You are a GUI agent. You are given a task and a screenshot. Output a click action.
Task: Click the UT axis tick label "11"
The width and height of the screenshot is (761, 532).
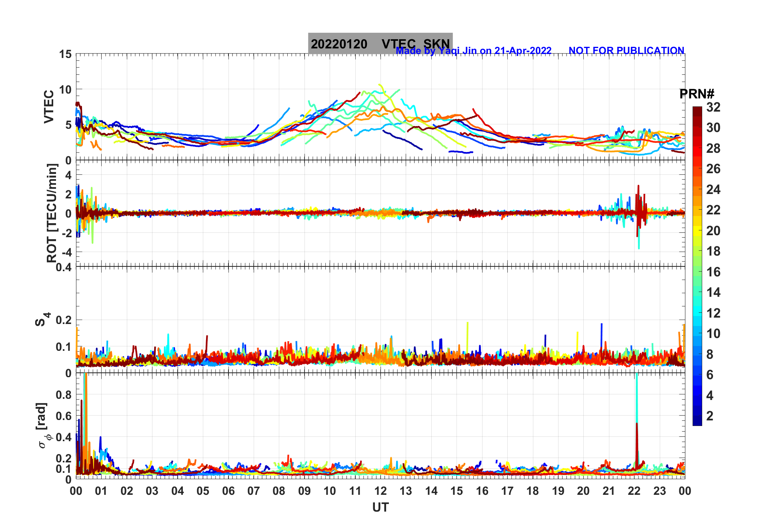pyautogui.click(x=355, y=491)
